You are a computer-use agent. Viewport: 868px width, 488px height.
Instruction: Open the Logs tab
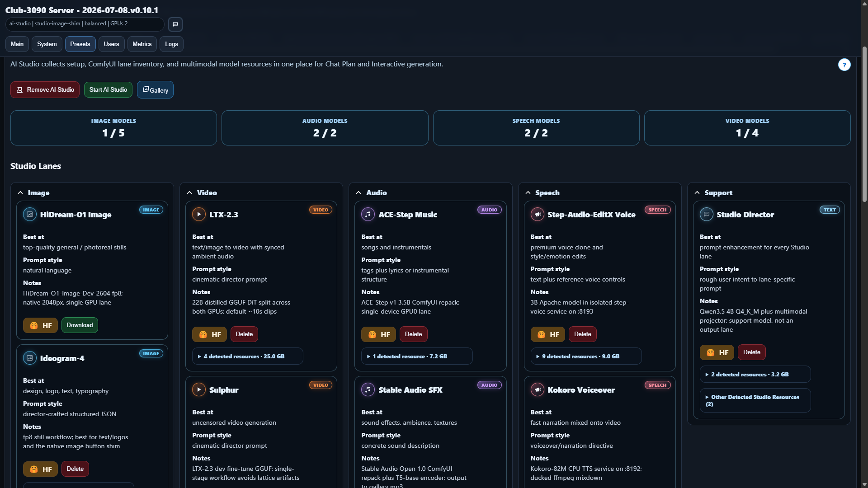[x=171, y=44]
